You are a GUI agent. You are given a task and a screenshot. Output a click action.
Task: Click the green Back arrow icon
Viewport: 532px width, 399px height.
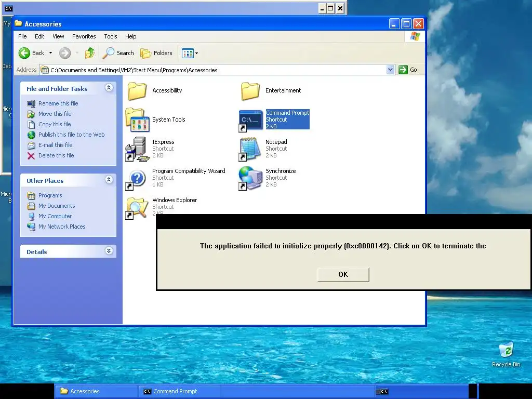24,53
